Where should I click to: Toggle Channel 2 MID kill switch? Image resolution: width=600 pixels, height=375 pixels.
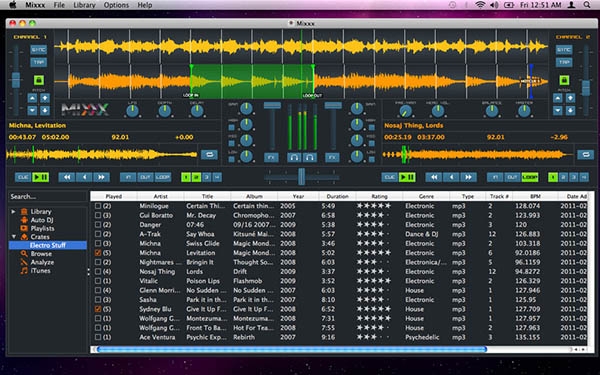click(x=372, y=143)
